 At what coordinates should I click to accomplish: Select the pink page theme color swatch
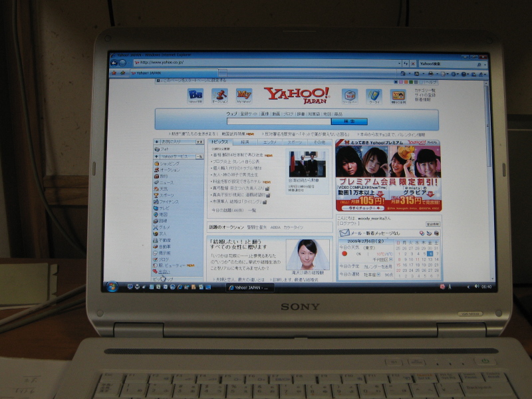coord(400,82)
